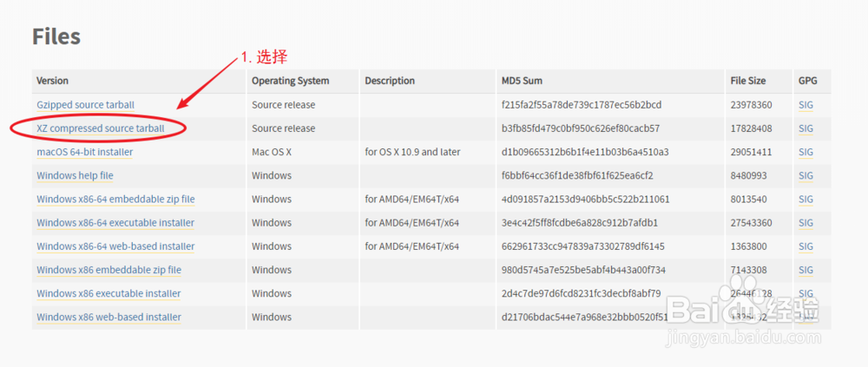The width and height of the screenshot is (868, 367).
Task: Open XZ compressed source tarball link
Action: click(99, 128)
